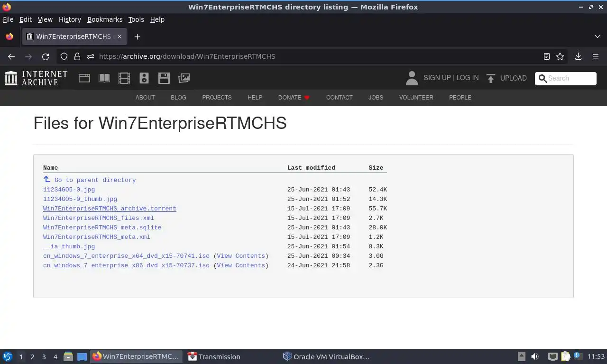
Task: Toggle reader view icon
Action: [x=547, y=56]
